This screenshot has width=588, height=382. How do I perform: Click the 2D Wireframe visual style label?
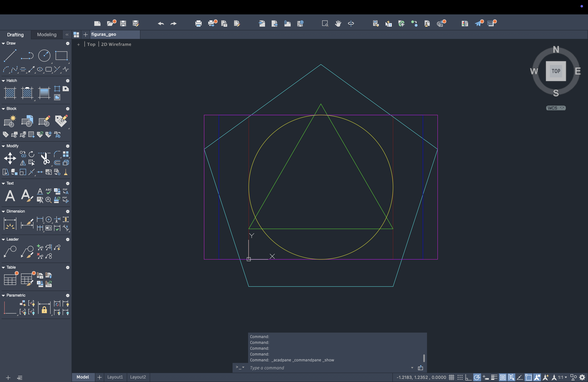click(x=116, y=45)
